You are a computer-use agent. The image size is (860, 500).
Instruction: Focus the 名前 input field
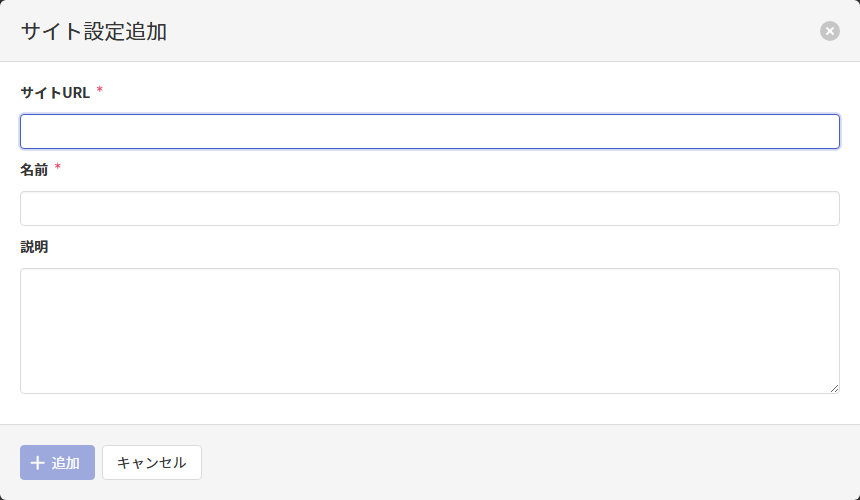pos(430,208)
